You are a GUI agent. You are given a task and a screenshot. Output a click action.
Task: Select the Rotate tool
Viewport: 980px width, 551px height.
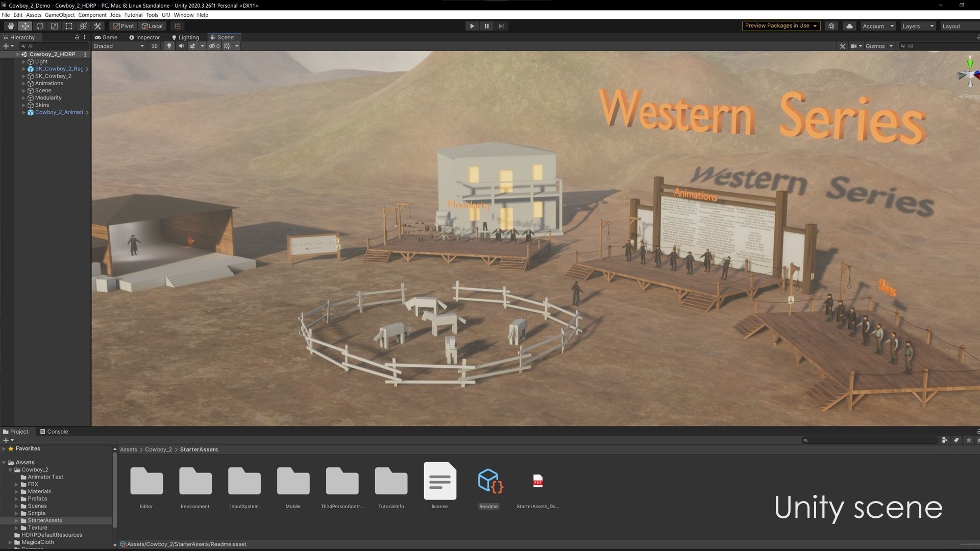point(40,26)
